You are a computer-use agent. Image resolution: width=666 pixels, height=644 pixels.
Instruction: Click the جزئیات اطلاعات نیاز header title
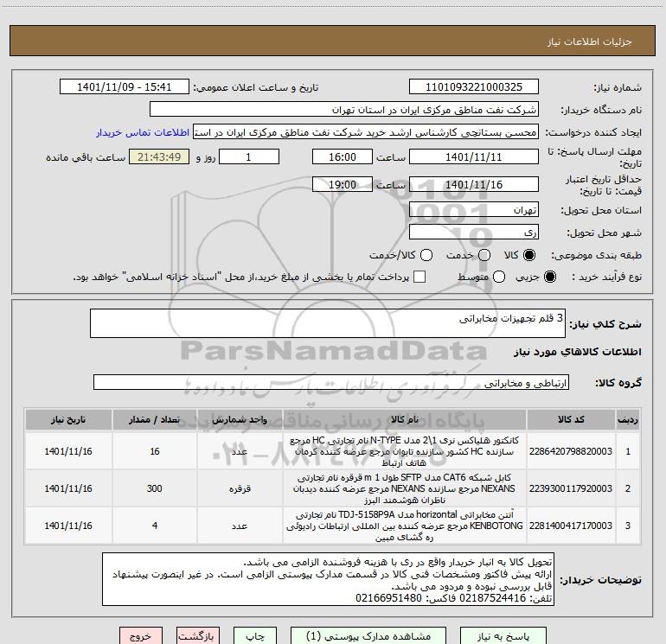coord(590,41)
